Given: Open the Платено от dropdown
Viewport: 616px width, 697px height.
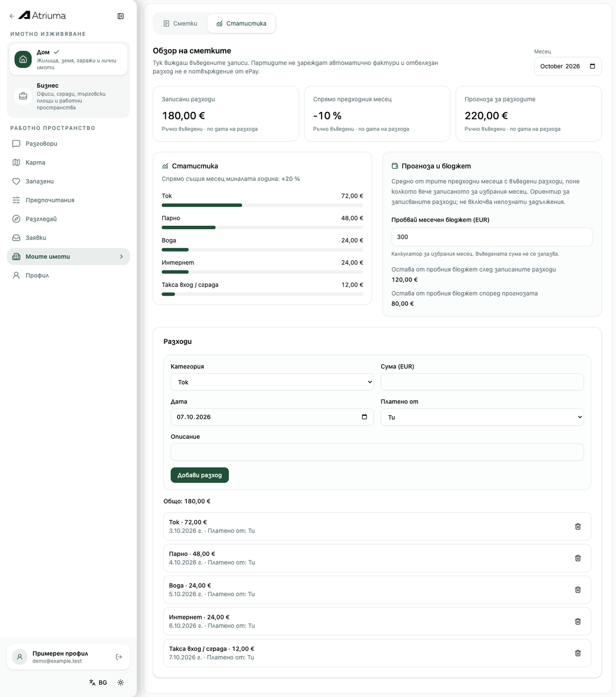Looking at the screenshot, I should point(482,417).
